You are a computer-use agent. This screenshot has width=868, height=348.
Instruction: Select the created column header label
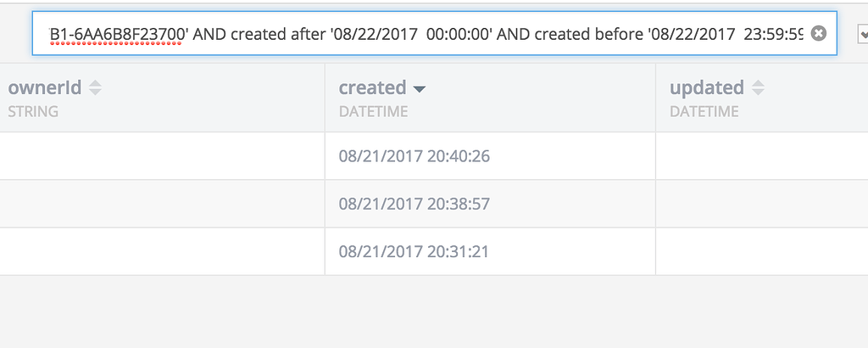tap(373, 87)
